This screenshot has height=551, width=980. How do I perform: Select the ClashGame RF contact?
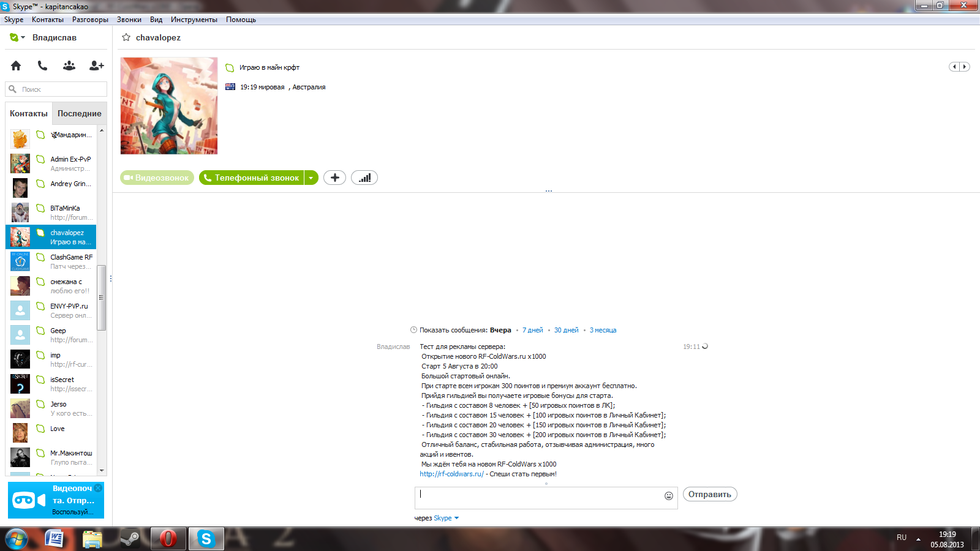click(51, 261)
